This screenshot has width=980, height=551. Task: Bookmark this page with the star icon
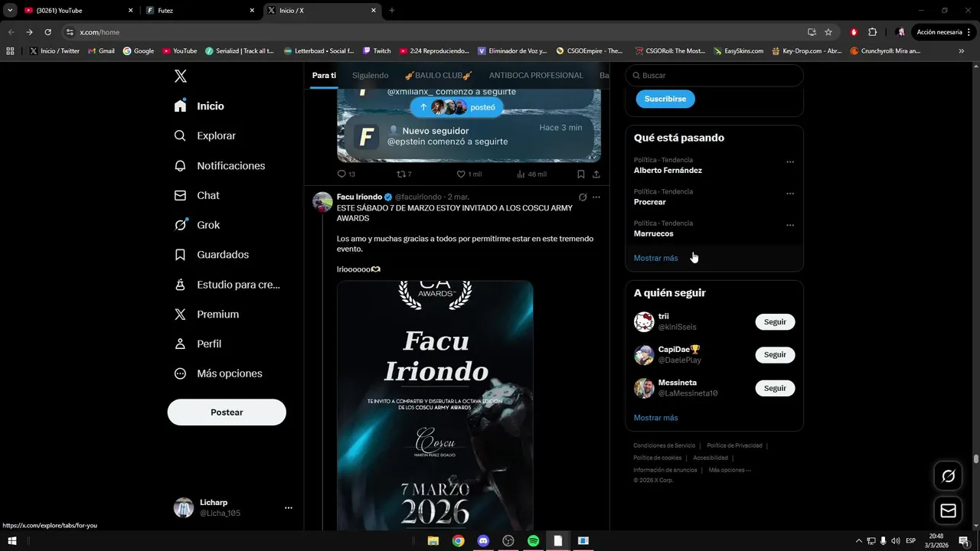pos(828,32)
